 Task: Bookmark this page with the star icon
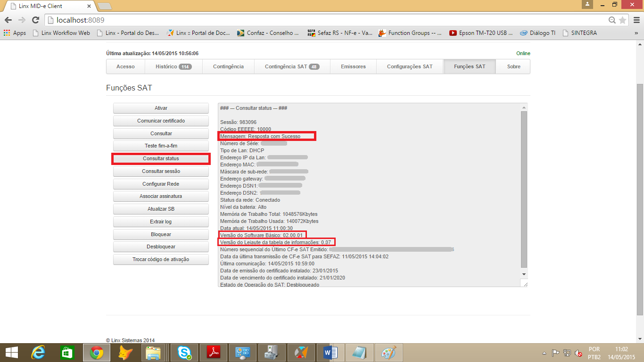tap(623, 20)
